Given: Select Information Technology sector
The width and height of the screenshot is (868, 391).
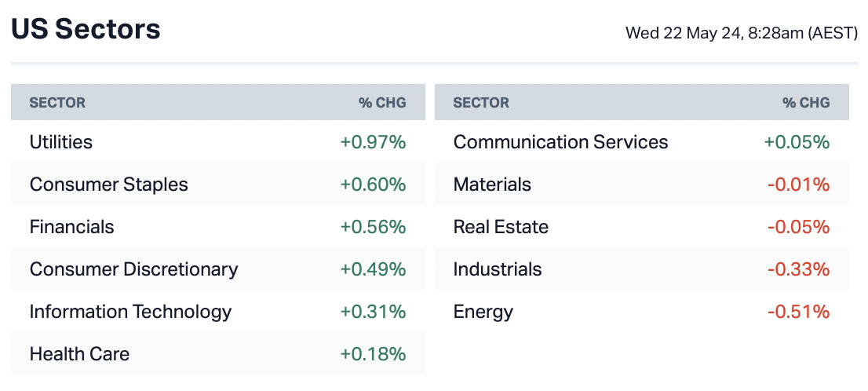Looking at the screenshot, I should click(x=130, y=312).
